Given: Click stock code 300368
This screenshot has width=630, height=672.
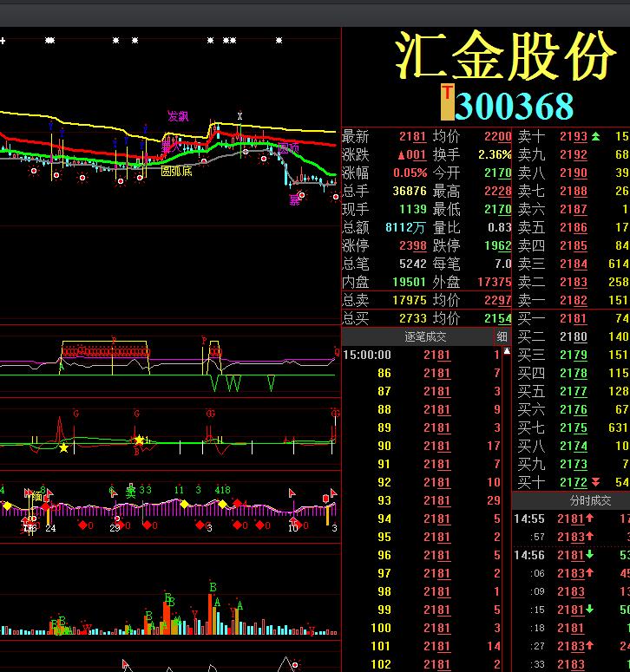Looking at the screenshot, I should coord(514,106).
